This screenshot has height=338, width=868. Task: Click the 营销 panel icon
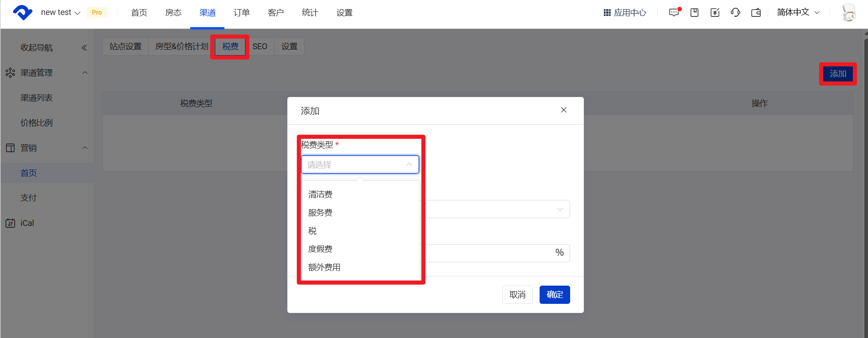(10, 148)
